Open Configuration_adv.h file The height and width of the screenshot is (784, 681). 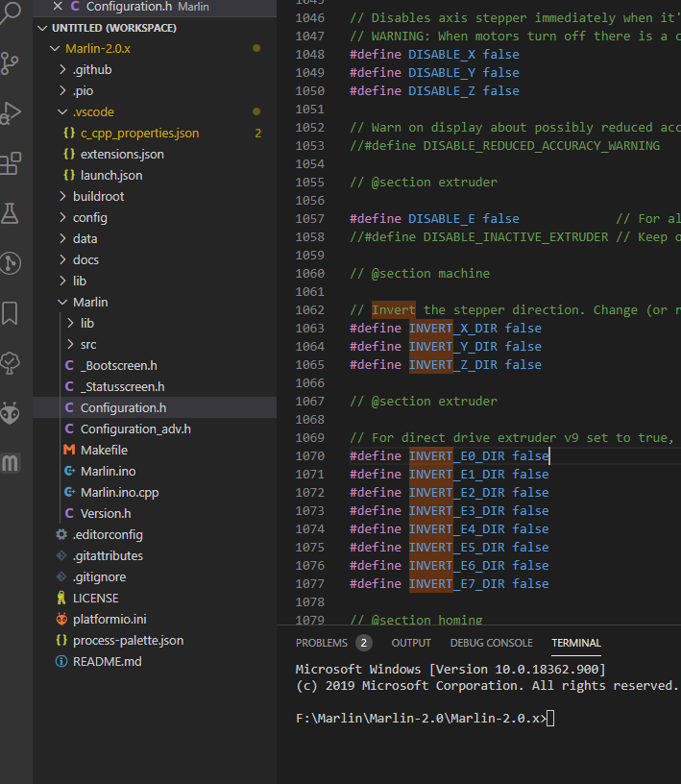click(135, 429)
